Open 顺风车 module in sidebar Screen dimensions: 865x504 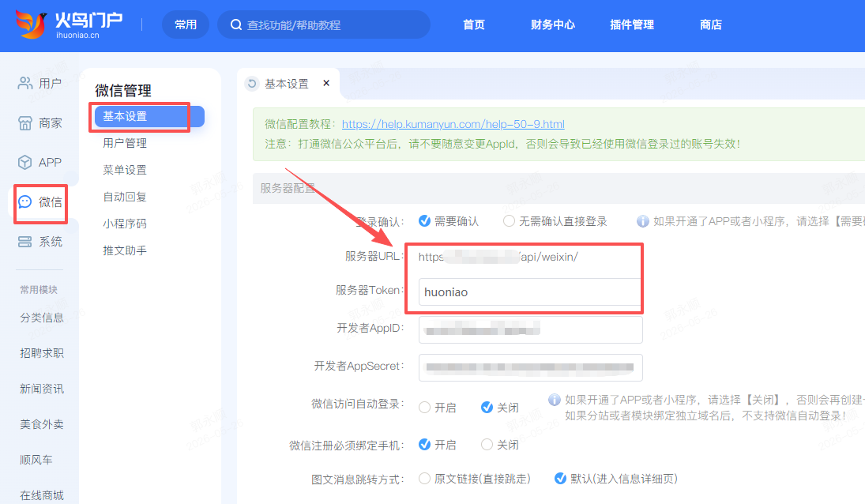(x=36, y=459)
